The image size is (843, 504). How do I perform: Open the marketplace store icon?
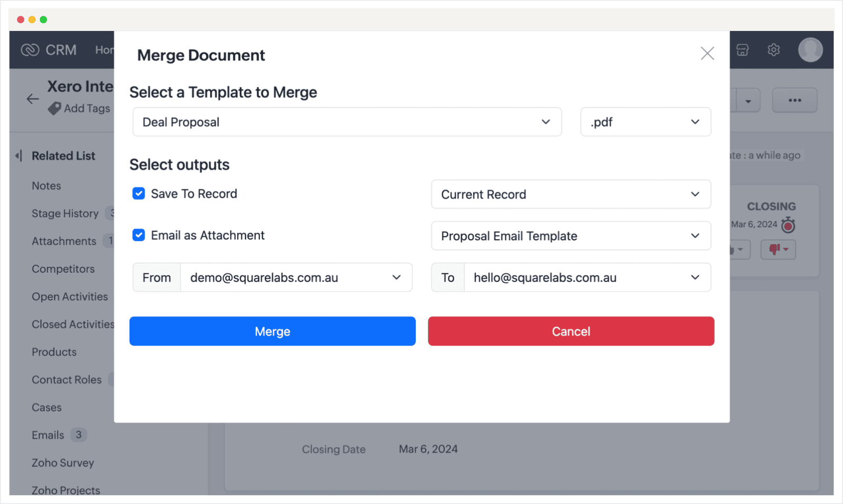point(742,50)
